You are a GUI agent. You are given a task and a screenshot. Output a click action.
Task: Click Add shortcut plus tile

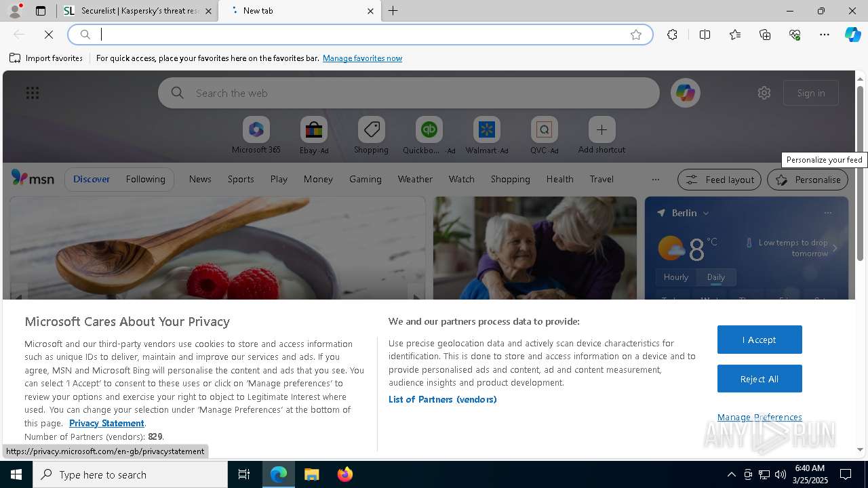601,136
